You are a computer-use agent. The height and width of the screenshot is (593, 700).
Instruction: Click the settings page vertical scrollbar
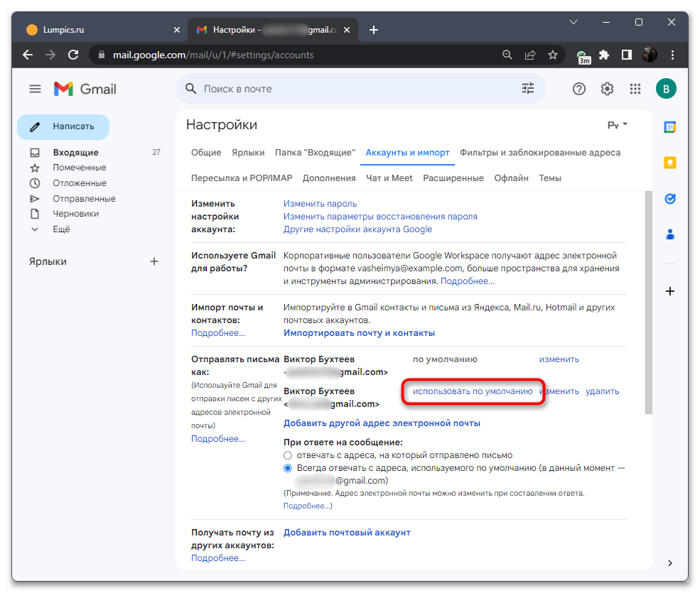coord(648,303)
